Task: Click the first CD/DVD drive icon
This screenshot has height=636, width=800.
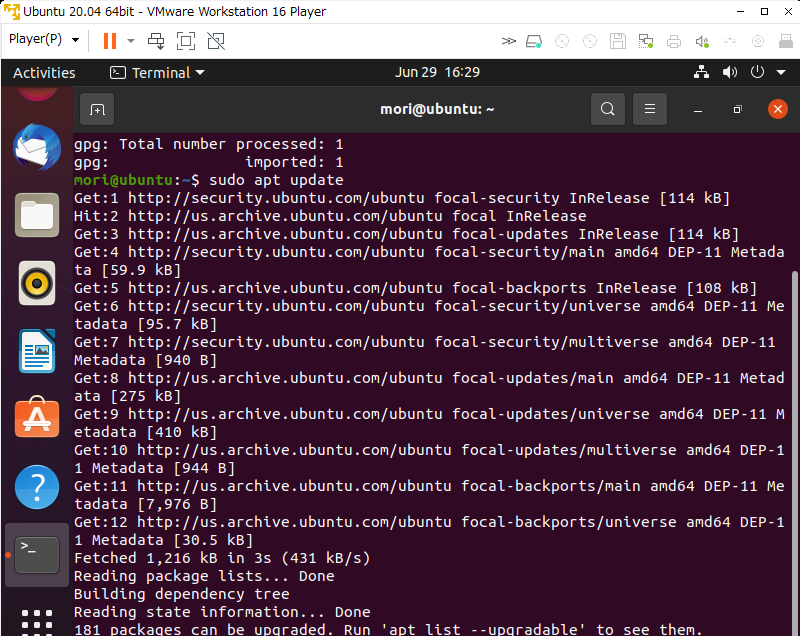Action: (562, 41)
